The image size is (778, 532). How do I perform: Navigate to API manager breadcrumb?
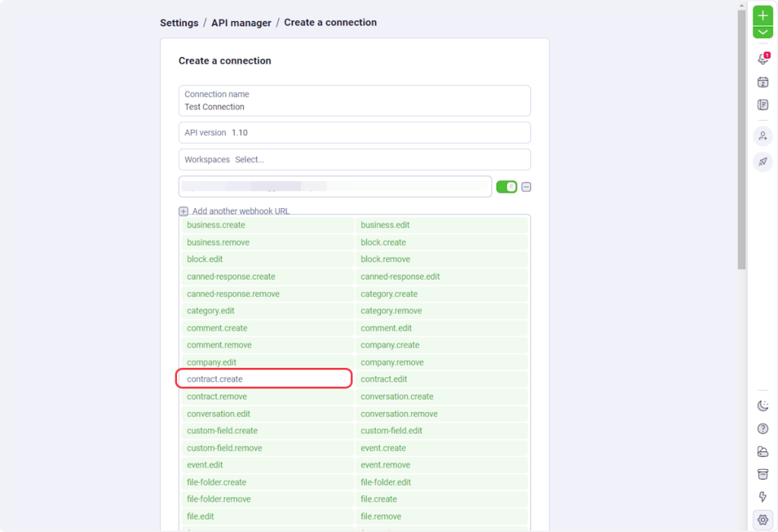(x=241, y=23)
